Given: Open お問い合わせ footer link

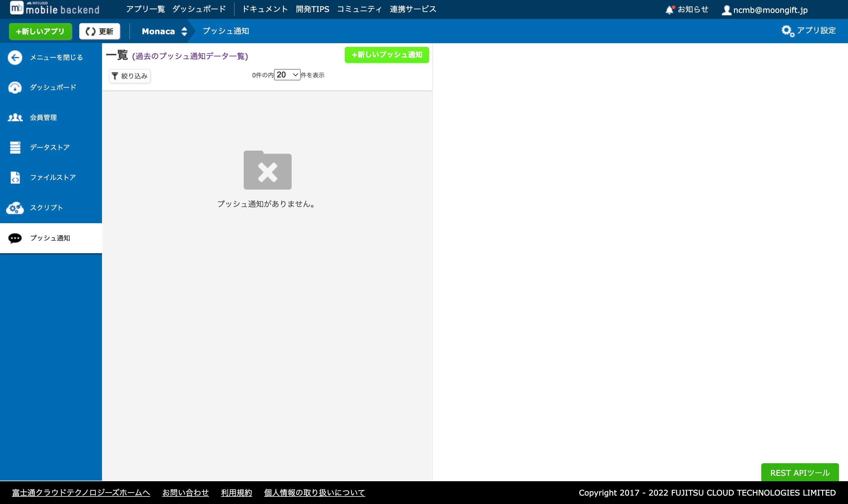Looking at the screenshot, I should [185, 493].
